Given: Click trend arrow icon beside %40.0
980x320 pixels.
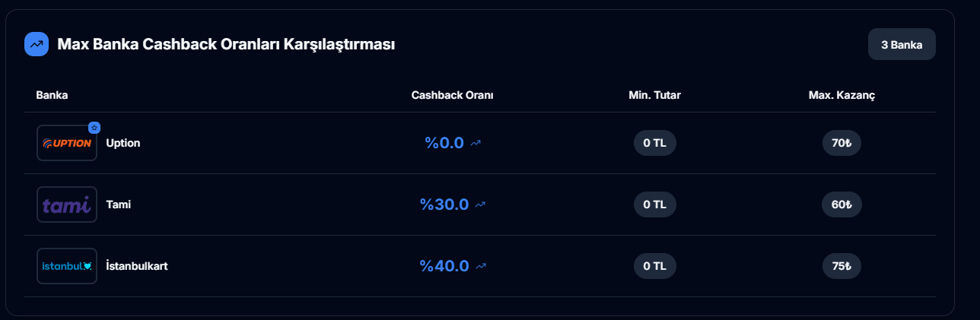Looking at the screenshot, I should pos(480,266).
